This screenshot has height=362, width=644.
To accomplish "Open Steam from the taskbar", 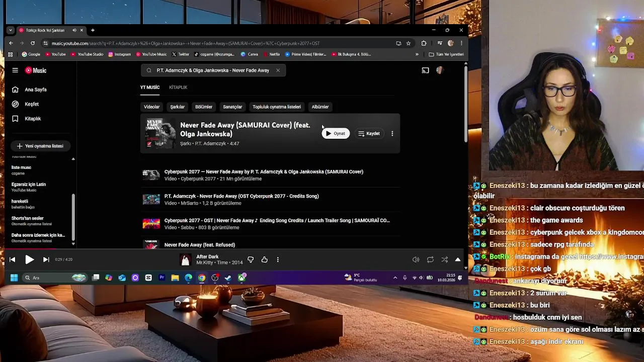I will click(228, 278).
